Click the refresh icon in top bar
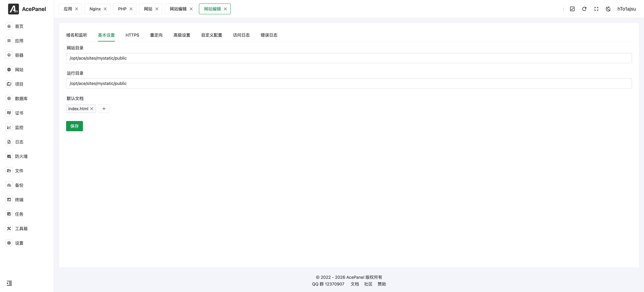The width and height of the screenshot is (644, 292). [584, 9]
